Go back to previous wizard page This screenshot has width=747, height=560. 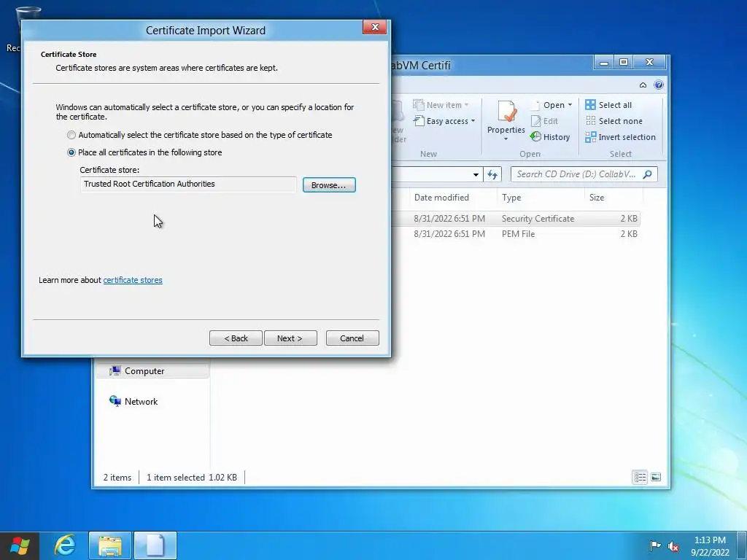click(236, 338)
